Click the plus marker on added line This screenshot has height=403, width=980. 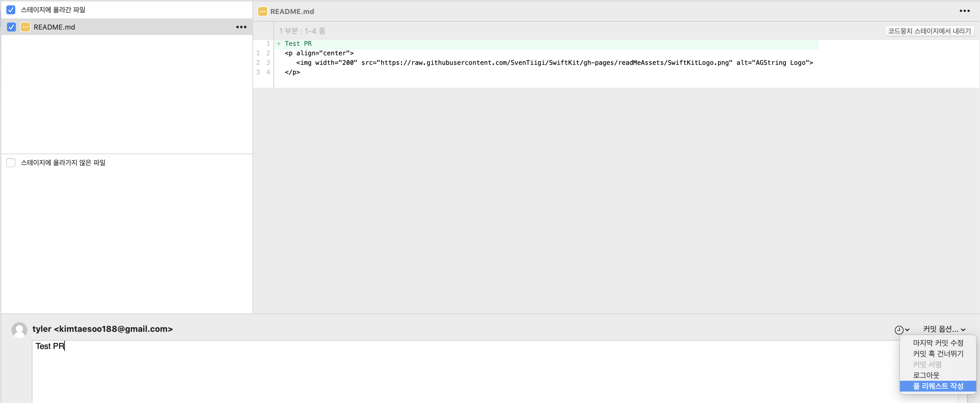click(279, 44)
